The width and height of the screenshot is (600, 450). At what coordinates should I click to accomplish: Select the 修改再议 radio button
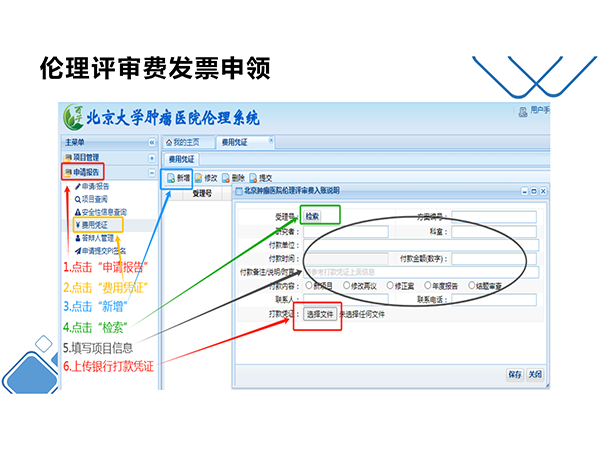346,285
